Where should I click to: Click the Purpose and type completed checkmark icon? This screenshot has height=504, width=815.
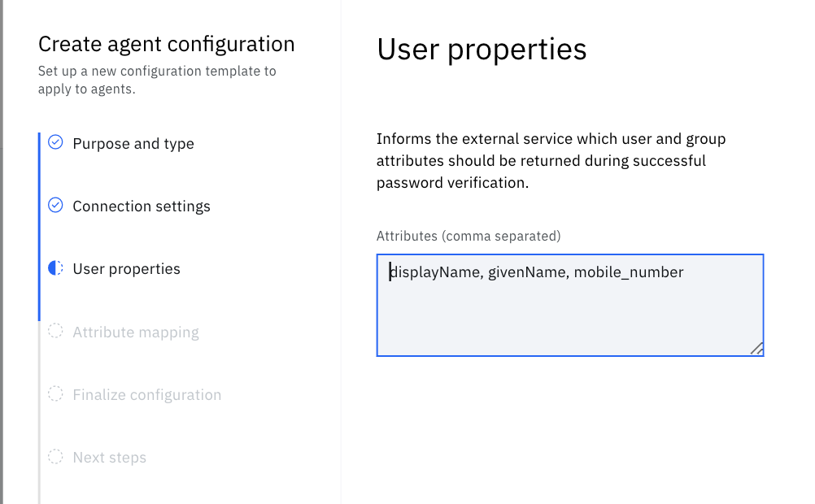coord(55,142)
